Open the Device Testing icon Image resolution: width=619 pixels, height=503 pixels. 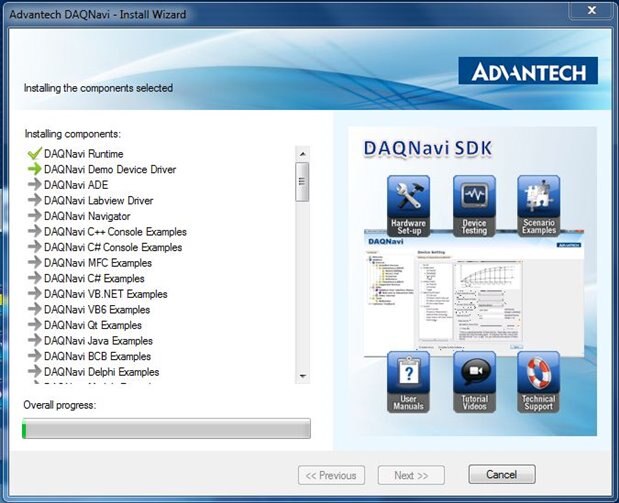474,197
